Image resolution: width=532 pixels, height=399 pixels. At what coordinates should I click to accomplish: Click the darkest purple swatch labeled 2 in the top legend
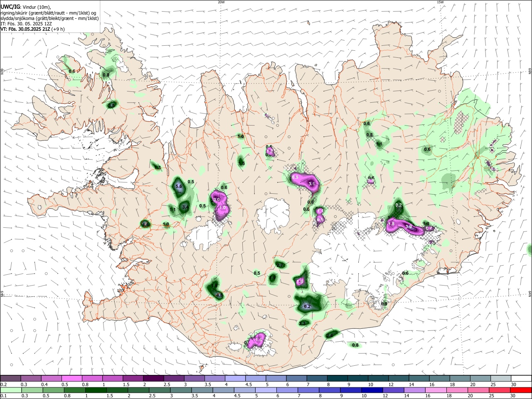pyautogui.click(x=153, y=378)
